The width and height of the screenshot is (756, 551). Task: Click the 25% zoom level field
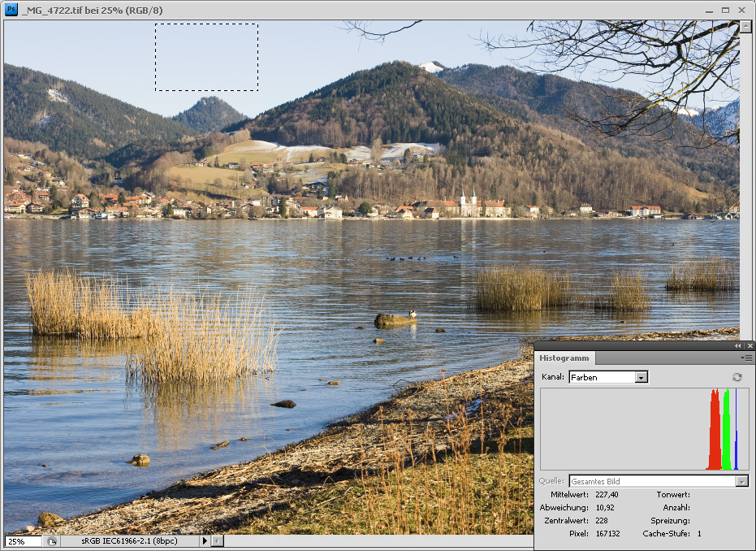23,541
